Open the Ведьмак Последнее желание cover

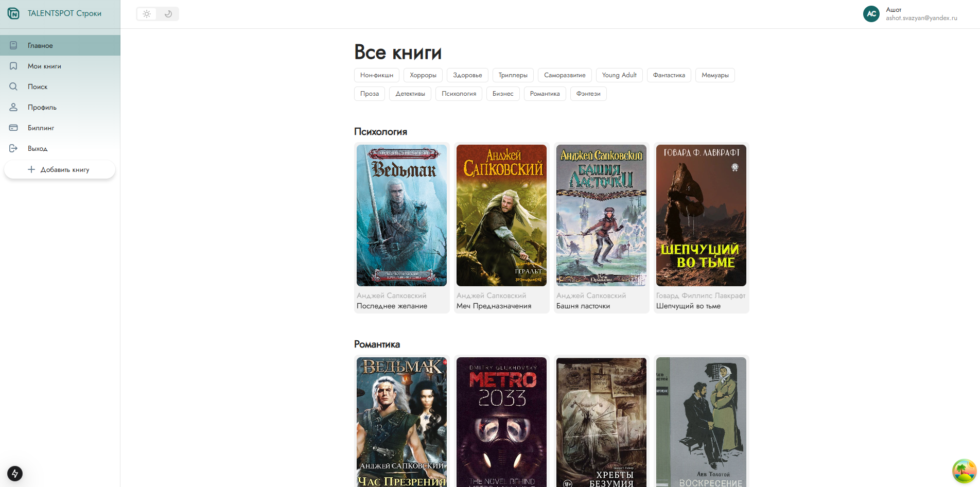(401, 215)
